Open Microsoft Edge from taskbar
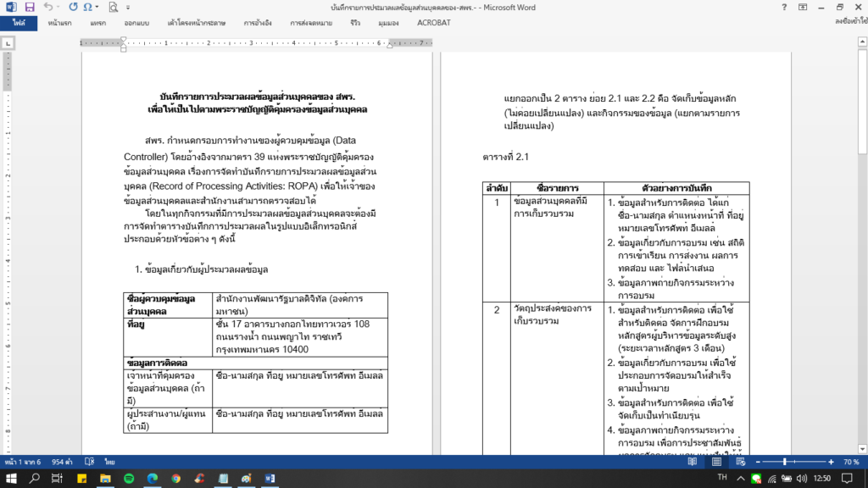 [153, 479]
